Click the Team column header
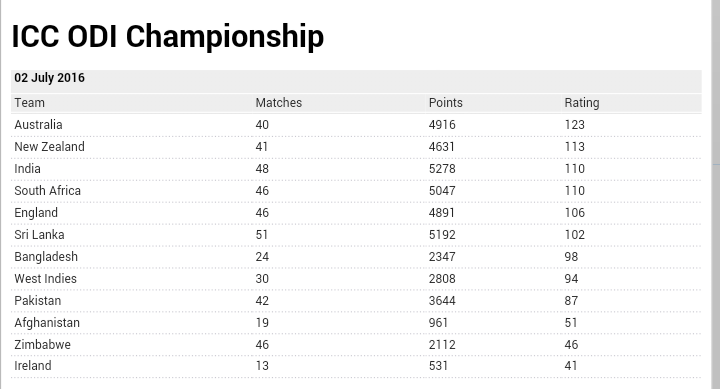Image resolution: width=720 pixels, height=389 pixels. pyautogui.click(x=29, y=102)
